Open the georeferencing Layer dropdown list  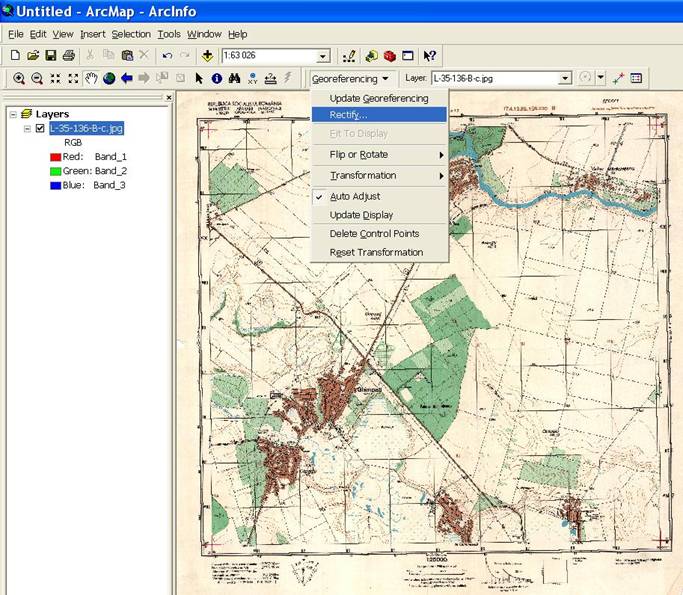[x=565, y=78]
